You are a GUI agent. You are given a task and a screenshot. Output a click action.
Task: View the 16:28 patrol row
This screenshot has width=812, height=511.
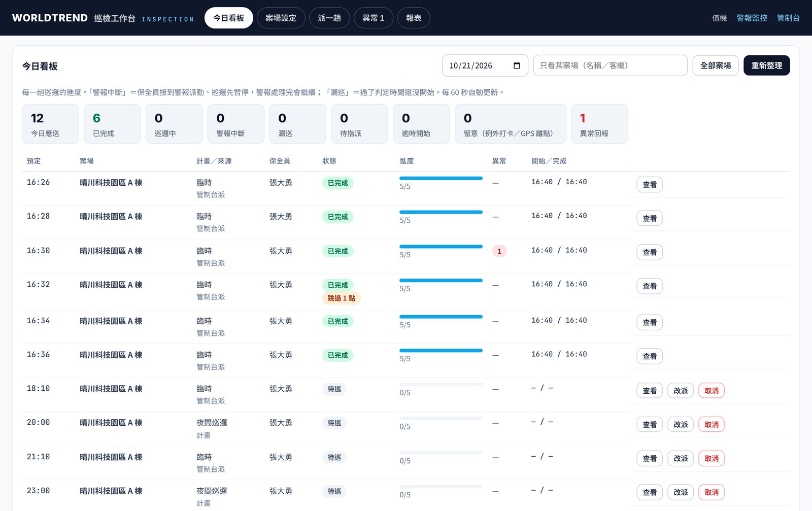pyautogui.click(x=650, y=218)
